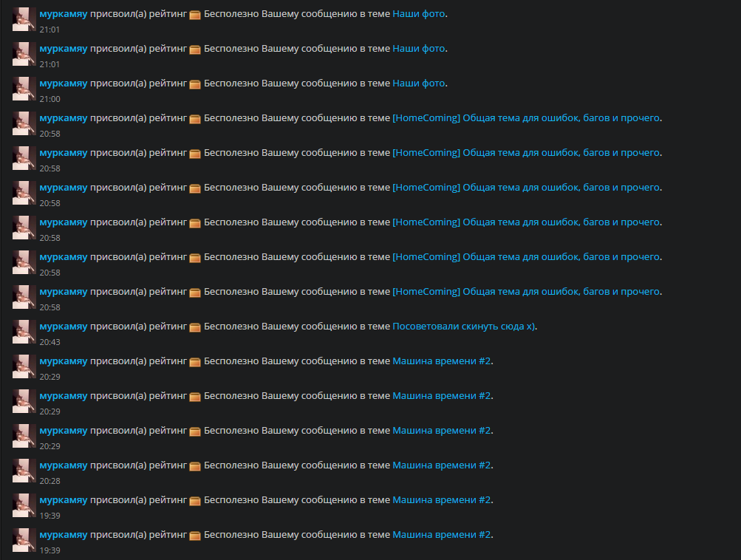This screenshot has height=560, width=741.
Task: Click the rating icon in the 20:43 notification
Action: coord(195,327)
